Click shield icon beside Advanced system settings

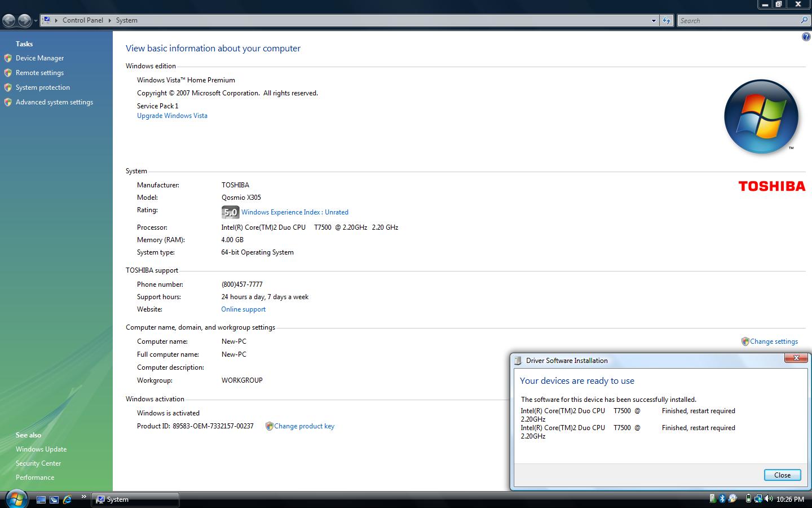[x=8, y=102]
